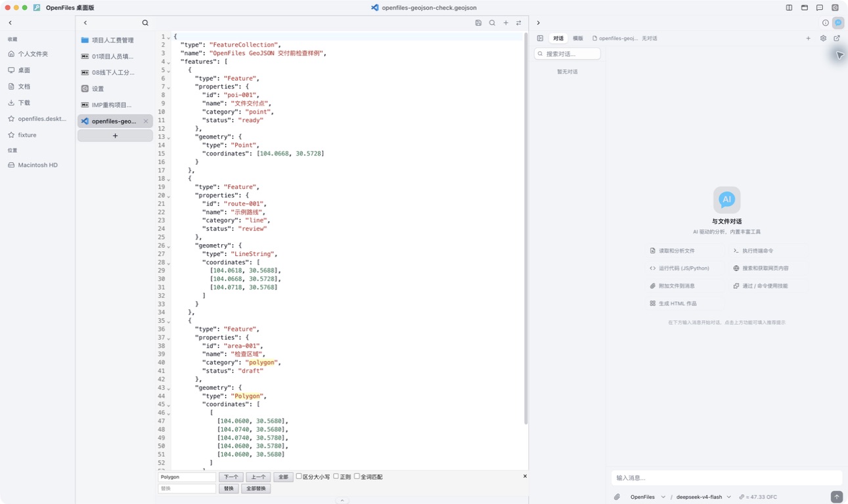Screen dimensions: 848x504
Task: Click the 全部 find all button
Action: click(x=283, y=477)
